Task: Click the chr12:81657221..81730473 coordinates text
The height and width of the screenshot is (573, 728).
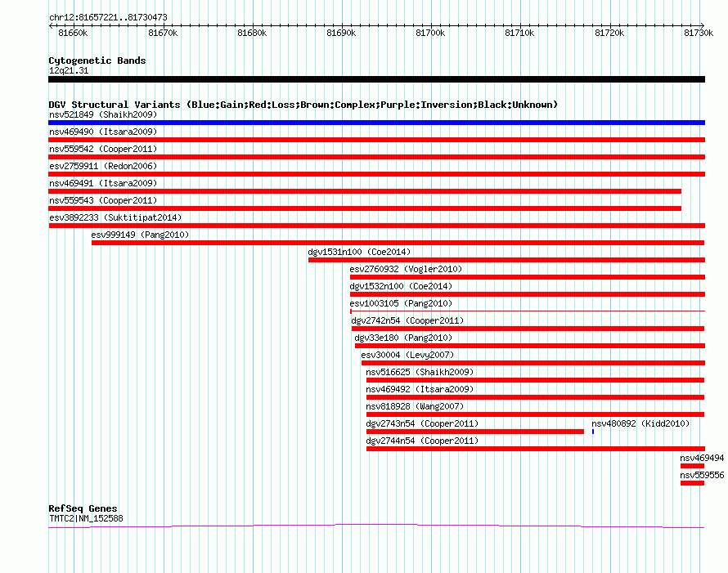Action: pos(108,17)
